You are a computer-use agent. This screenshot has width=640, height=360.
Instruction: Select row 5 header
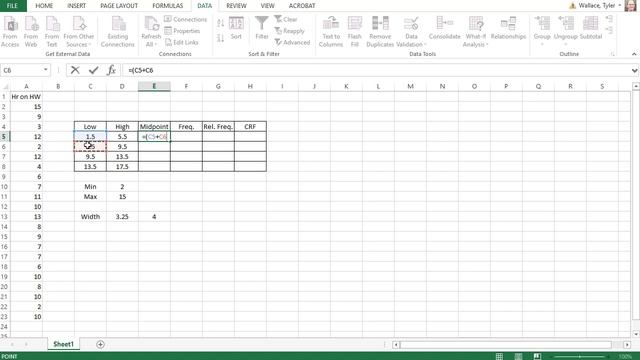click(x=4, y=136)
